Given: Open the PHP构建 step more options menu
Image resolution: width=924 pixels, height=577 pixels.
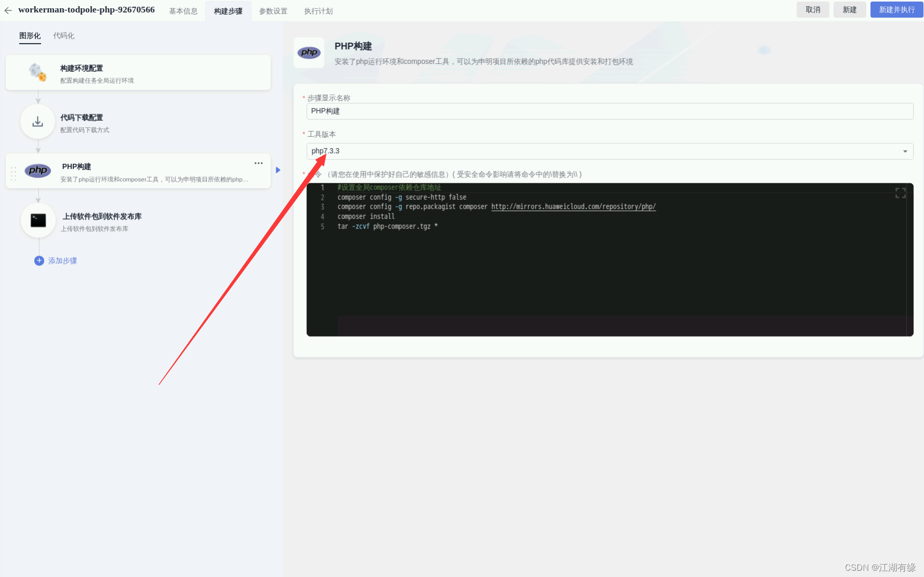Looking at the screenshot, I should (258, 163).
